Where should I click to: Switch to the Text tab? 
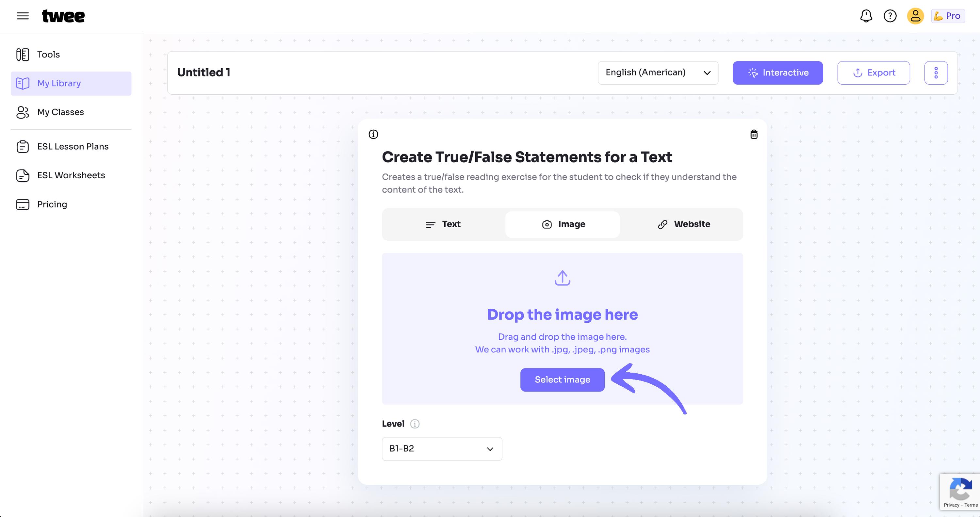(443, 224)
